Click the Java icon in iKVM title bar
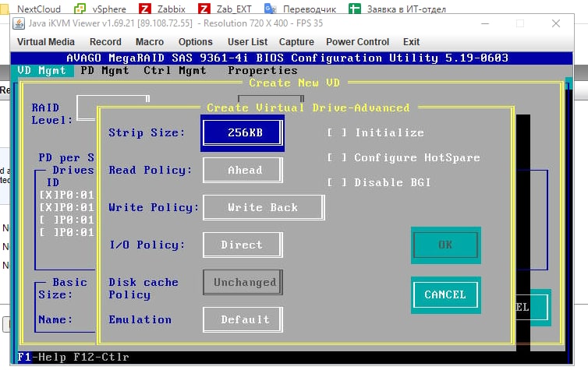Image resolution: width=588 pixels, height=370 pixels. point(19,23)
